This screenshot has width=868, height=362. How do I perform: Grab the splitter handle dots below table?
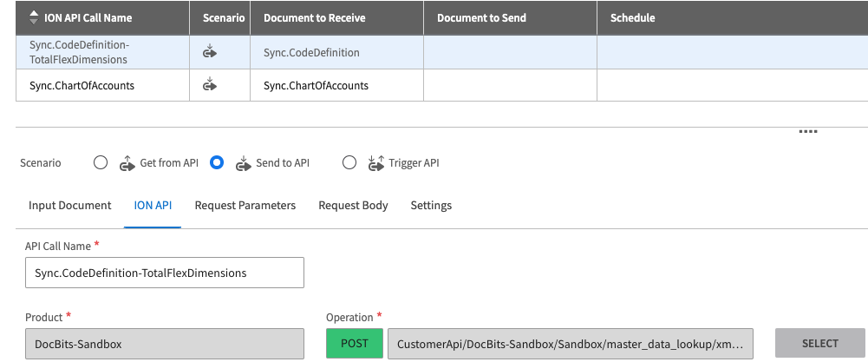[x=807, y=132]
